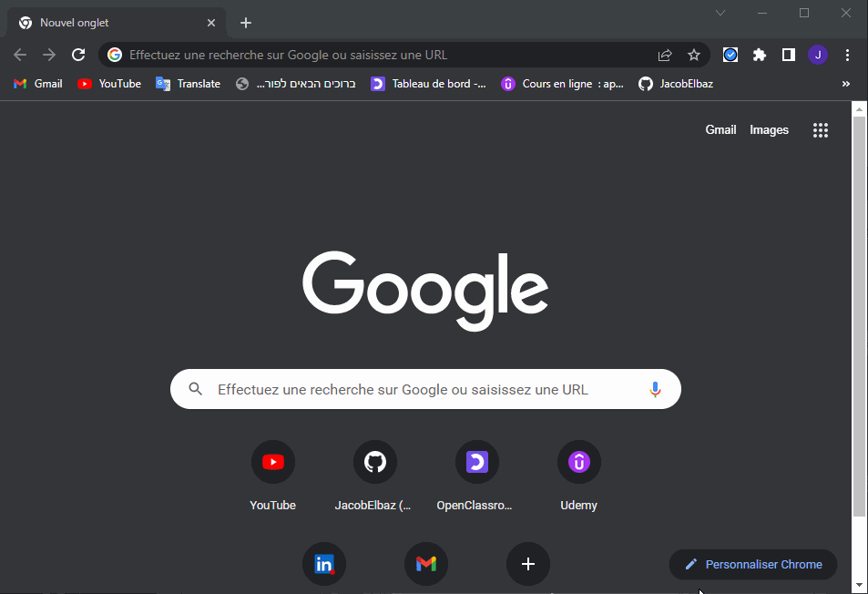The width and height of the screenshot is (868, 594).
Task: Click the page's vertical scrollbar thumb
Action: (859, 316)
